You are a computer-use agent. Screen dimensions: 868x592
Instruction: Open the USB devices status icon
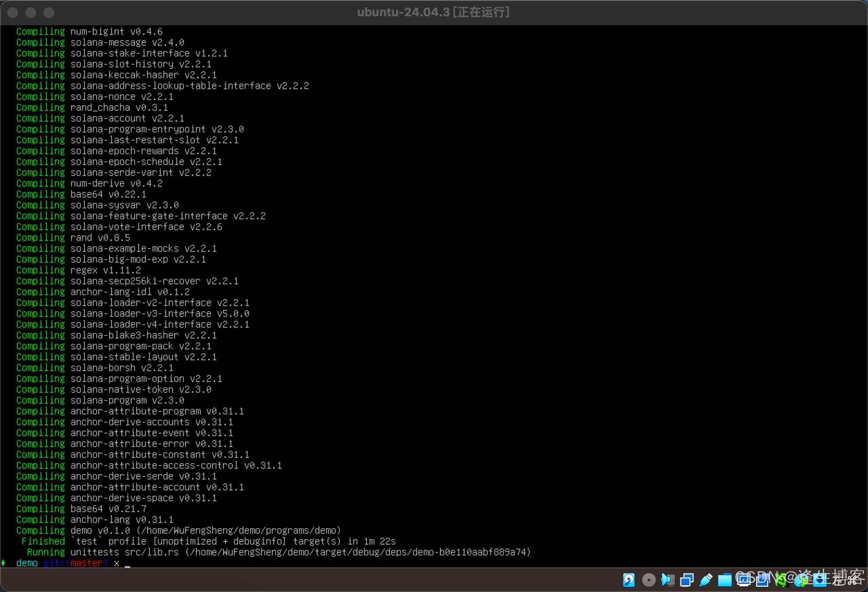pos(706,580)
